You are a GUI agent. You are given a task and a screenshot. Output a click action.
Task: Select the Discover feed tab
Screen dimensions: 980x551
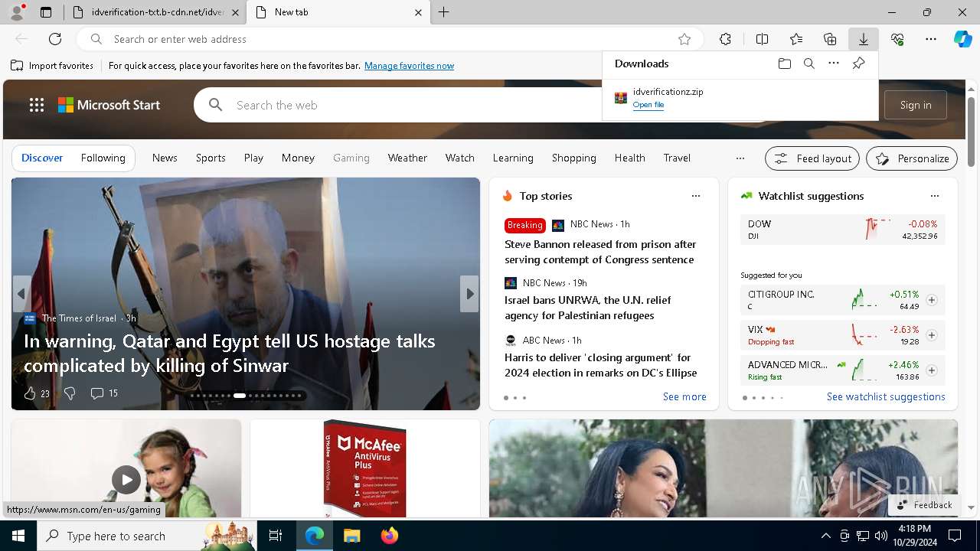click(42, 158)
